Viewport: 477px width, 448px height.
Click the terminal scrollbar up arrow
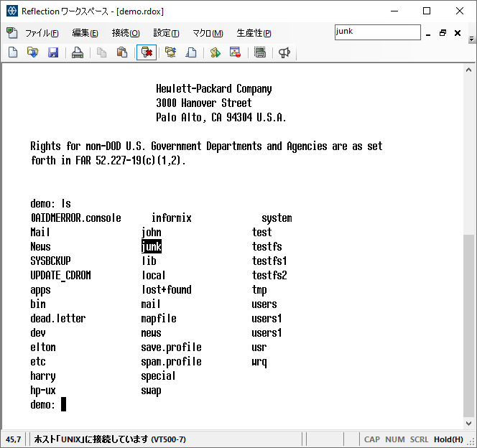(x=468, y=70)
